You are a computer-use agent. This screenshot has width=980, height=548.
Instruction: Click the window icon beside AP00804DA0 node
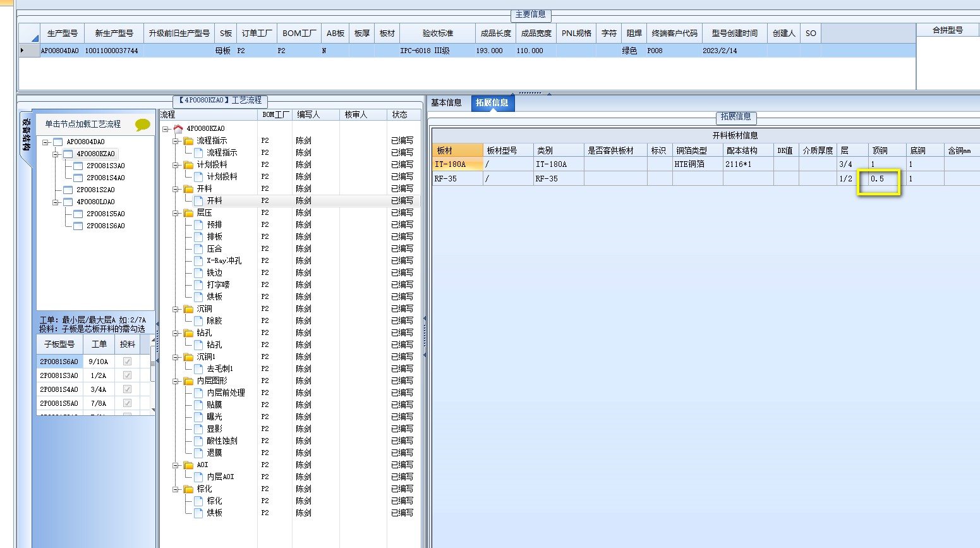point(58,142)
